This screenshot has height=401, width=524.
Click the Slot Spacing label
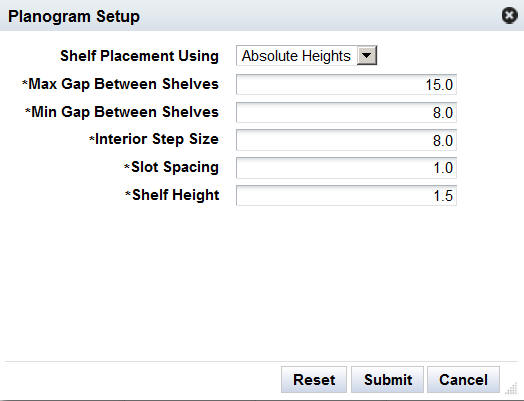click(175, 167)
